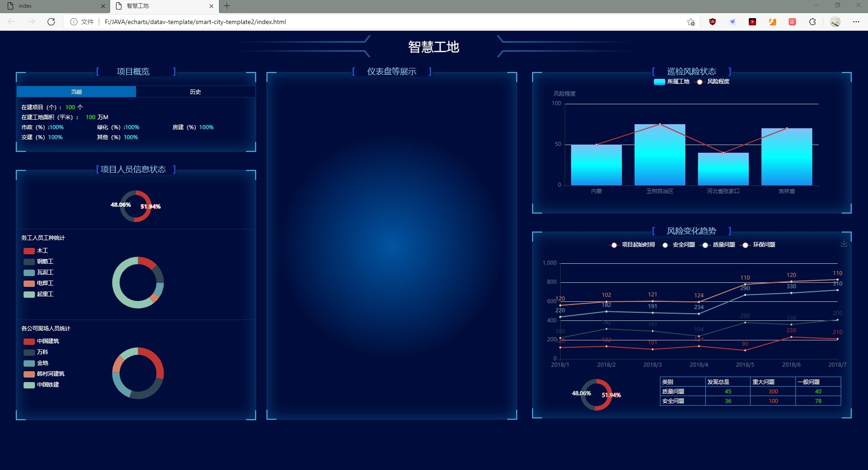Click the 河北省张家口 bar in risk chart
Screen dimensions: 868x470
(x=723, y=169)
